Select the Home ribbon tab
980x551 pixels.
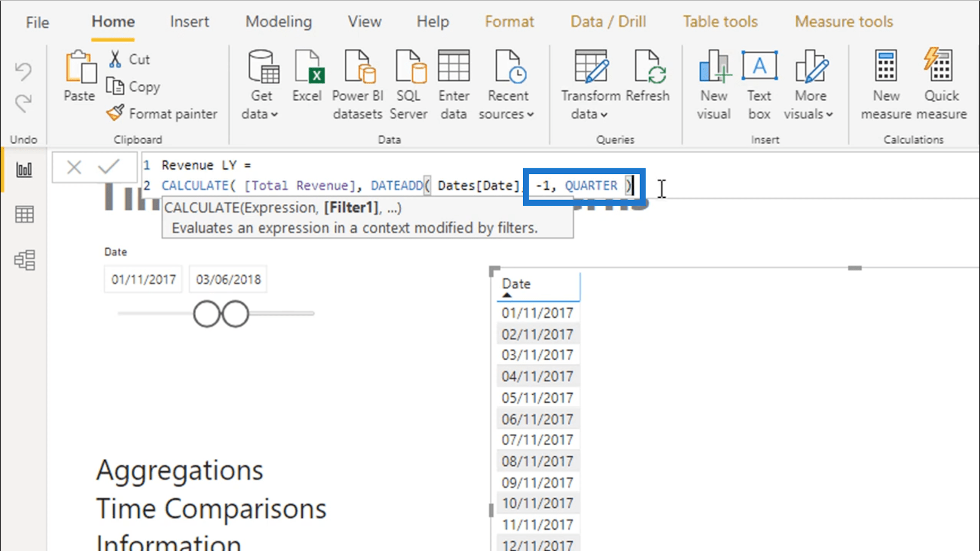[113, 22]
